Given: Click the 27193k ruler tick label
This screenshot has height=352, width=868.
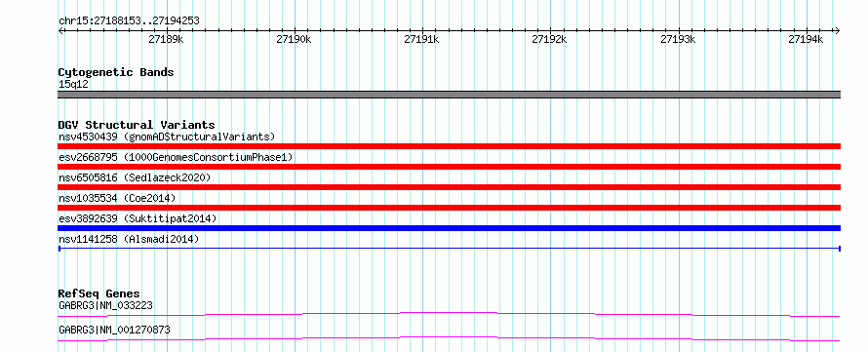Looking at the screenshot, I should [x=678, y=39].
